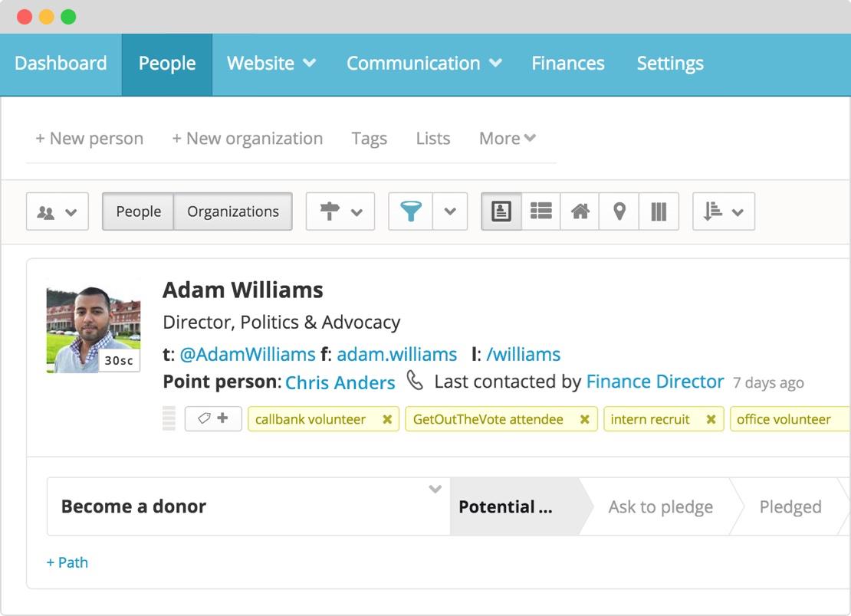851x616 pixels.
Task: Click the filter funnel icon
Action: click(411, 211)
